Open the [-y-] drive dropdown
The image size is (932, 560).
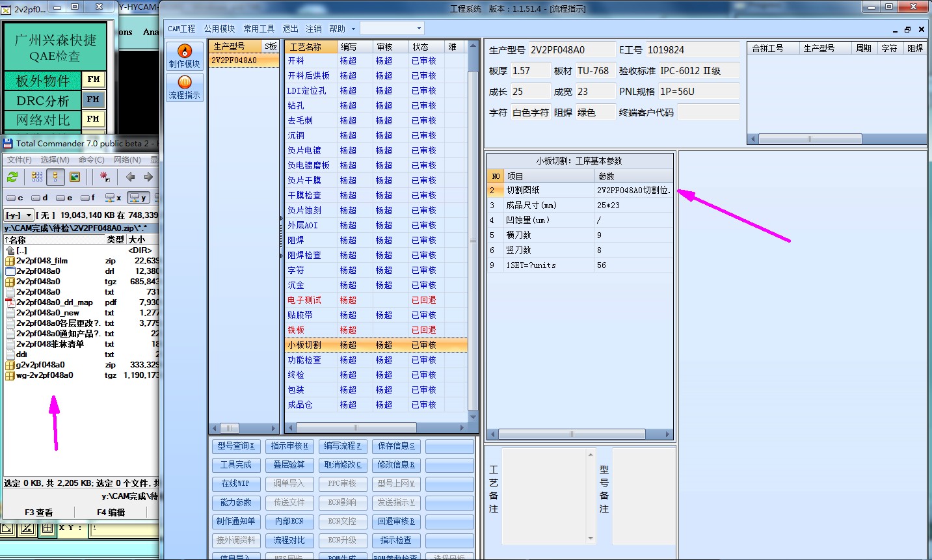[19, 215]
